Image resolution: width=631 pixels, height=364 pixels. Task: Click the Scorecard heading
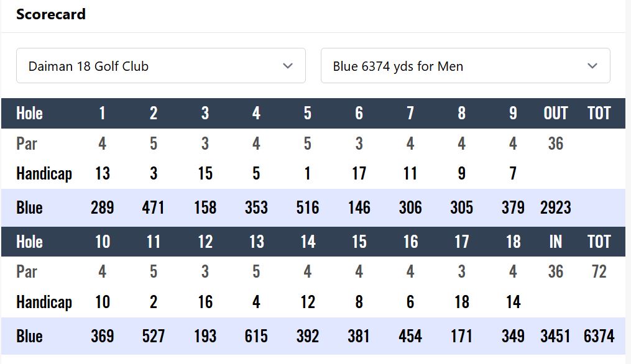pyautogui.click(x=51, y=14)
